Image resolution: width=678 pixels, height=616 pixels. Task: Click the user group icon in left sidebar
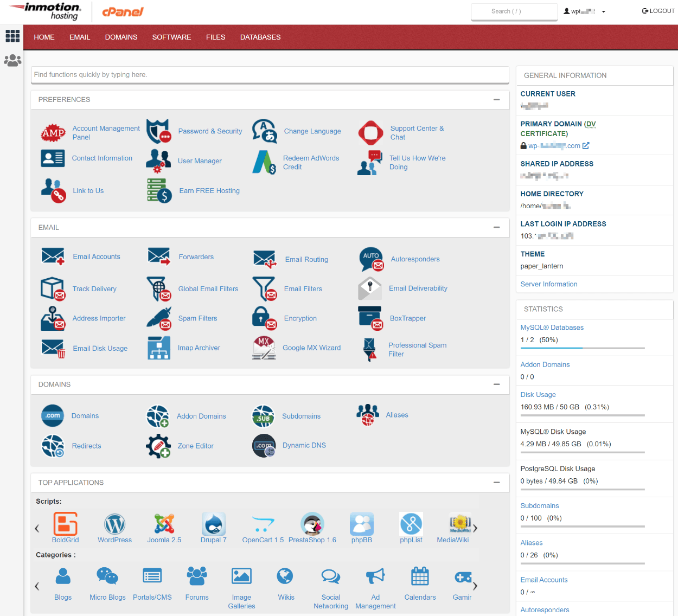click(x=12, y=60)
